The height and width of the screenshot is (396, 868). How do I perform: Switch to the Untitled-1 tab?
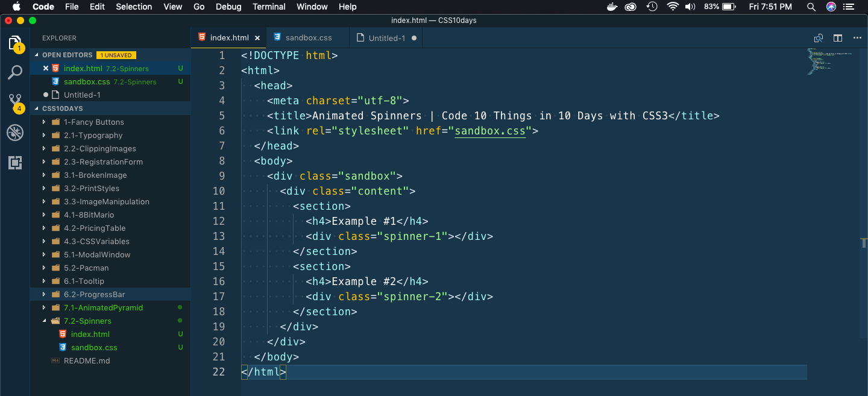click(x=386, y=38)
